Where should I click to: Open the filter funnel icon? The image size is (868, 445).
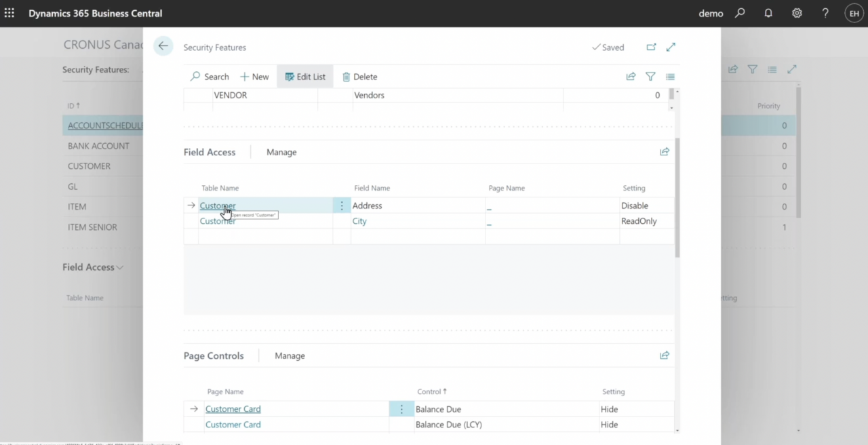(650, 77)
